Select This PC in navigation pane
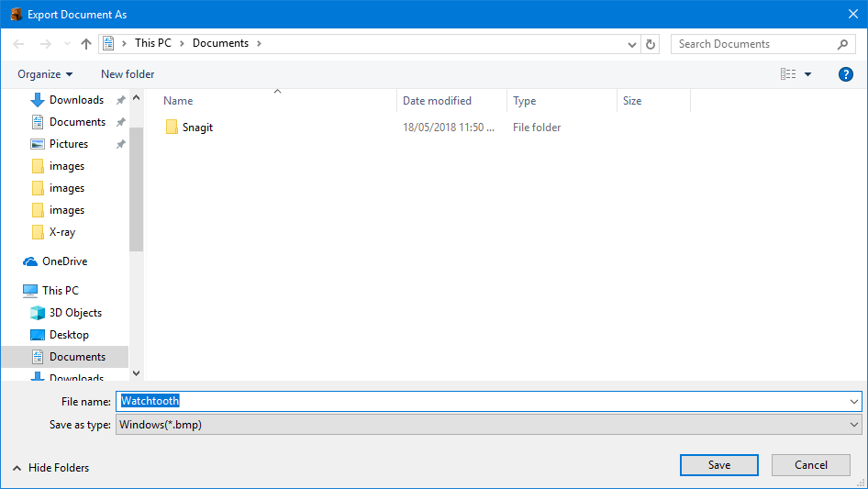The height and width of the screenshot is (489, 868). 61,290
